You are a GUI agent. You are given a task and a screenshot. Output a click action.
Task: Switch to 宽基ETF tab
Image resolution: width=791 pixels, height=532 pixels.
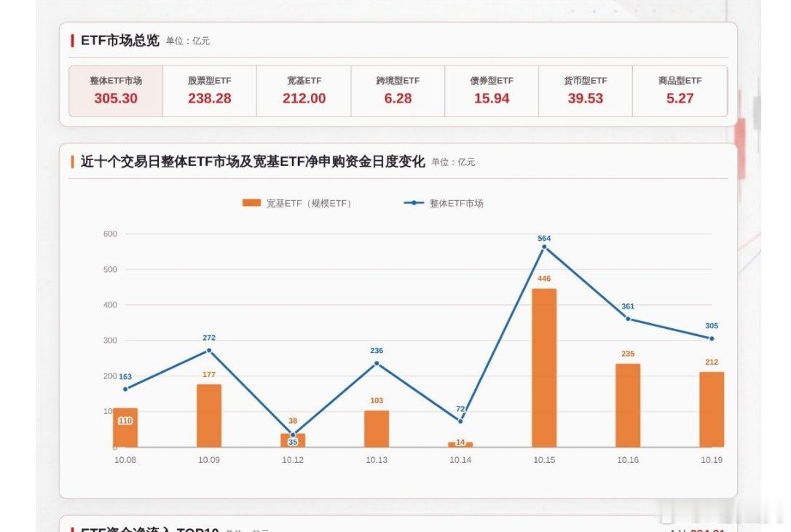click(304, 91)
